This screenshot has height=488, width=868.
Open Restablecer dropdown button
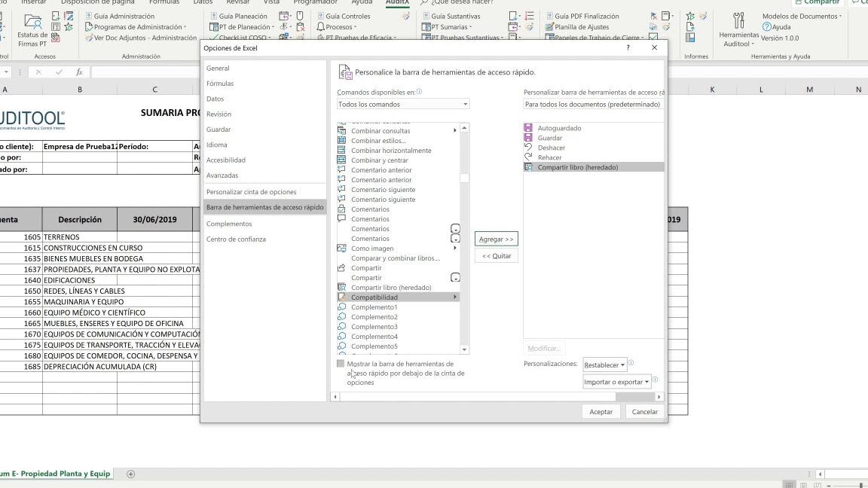(x=604, y=364)
